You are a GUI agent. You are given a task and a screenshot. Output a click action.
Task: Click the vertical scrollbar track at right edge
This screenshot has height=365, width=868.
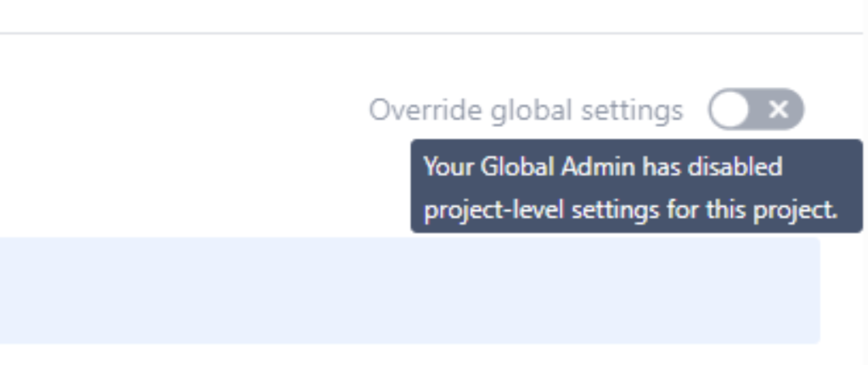866,182
